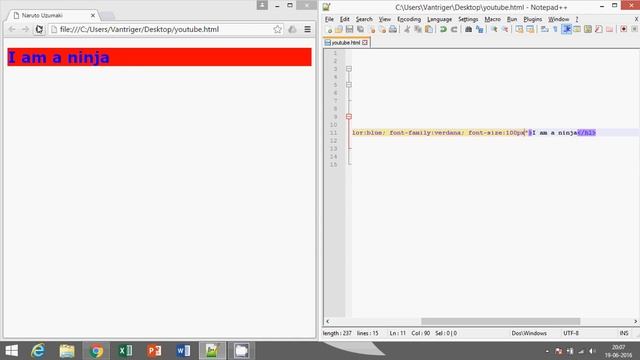Viewport: 640px width, 360px height.
Task: Toggle Word Wrap in the toolbar
Action: pyautogui.click(x=544, y=29)
